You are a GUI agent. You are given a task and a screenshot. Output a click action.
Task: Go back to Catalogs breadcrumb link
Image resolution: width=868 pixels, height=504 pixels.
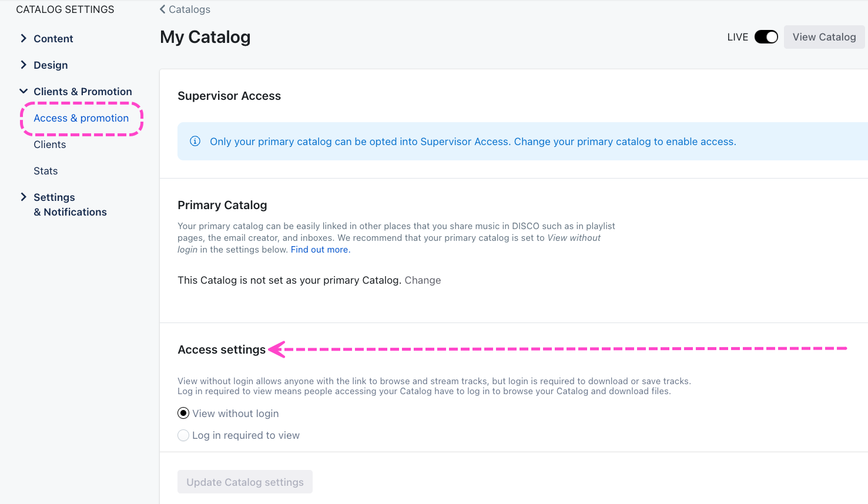click(189, 9)
